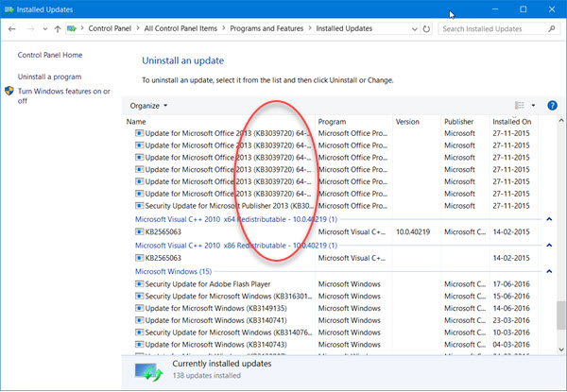Click icon of Adobe Flash Player update
The height and width of the screenshot is (392, 567).
click(x=139, y=284)
